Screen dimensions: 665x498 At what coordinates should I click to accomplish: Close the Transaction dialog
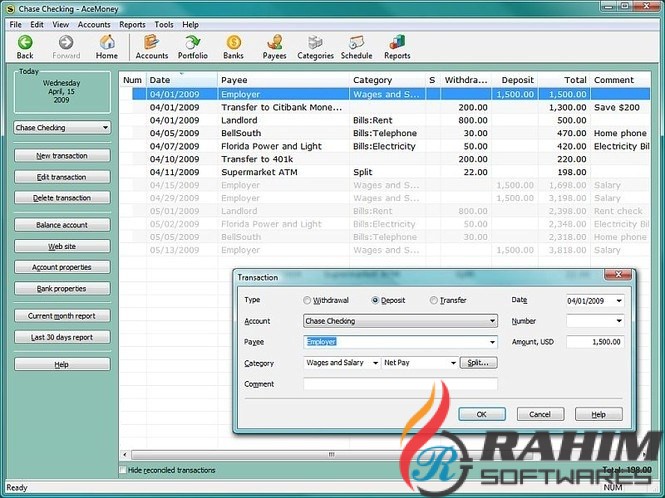click(618, 274)
